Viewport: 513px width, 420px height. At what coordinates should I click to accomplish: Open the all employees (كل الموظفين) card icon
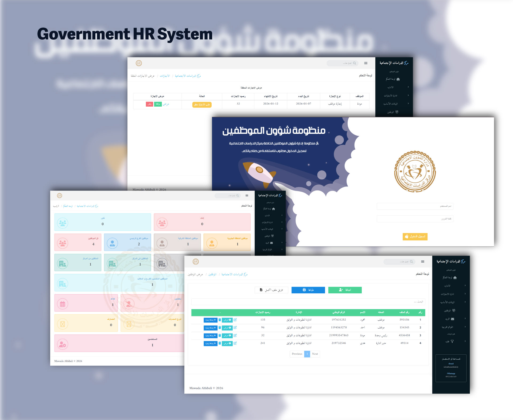click(63, 243)
